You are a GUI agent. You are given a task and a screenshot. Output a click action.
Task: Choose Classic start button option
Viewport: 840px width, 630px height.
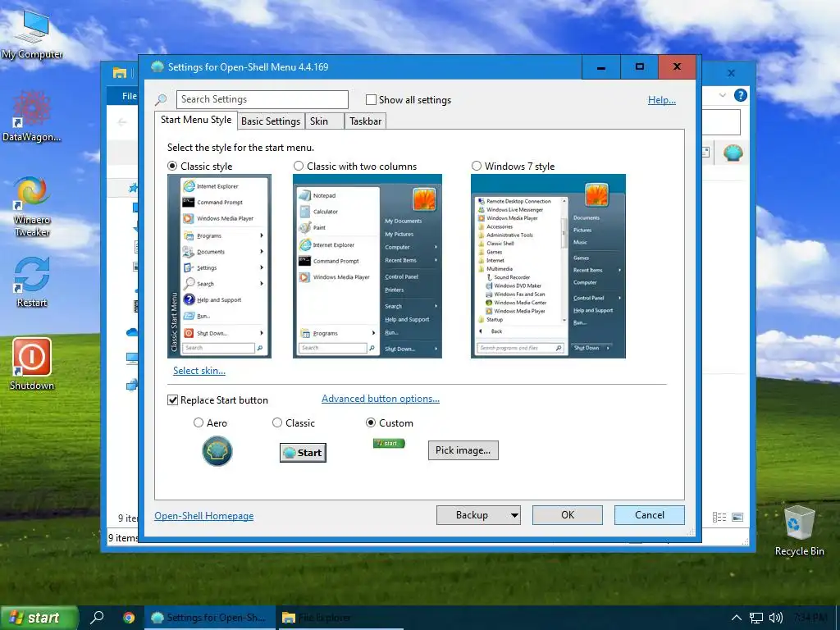point(277,422)
